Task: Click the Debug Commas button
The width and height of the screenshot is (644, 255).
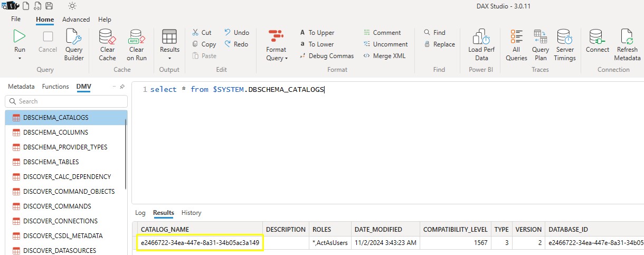Action: coord(327,56)
